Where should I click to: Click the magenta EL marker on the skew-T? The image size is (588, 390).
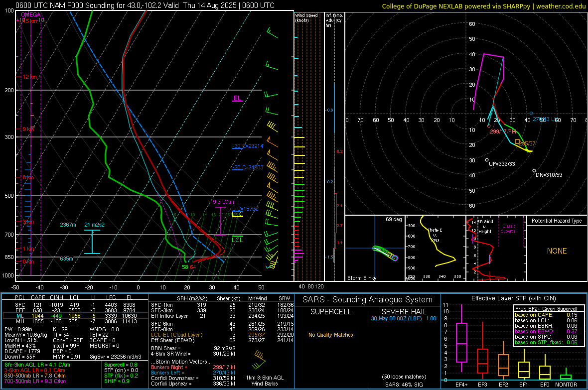[237, 99]
